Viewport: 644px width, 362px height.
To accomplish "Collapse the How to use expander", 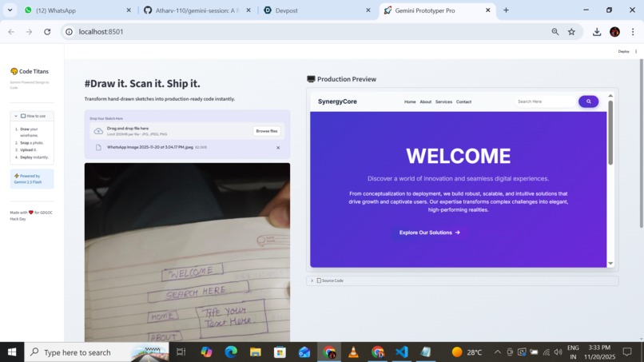I will pos(32,116).
